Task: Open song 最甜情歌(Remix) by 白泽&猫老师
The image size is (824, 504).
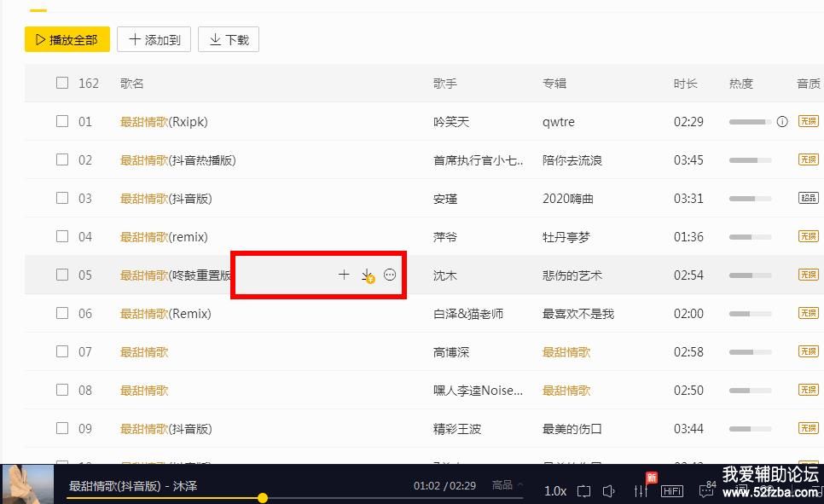Action: coord(165,314)
